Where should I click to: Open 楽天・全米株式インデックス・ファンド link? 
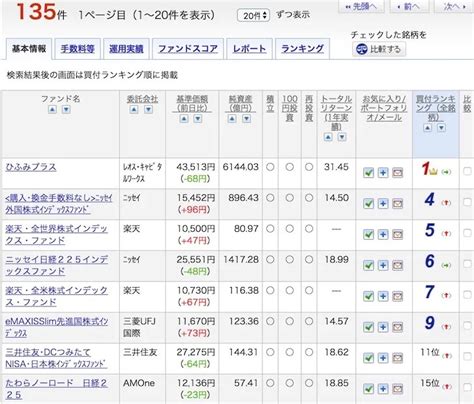[56, 296]
